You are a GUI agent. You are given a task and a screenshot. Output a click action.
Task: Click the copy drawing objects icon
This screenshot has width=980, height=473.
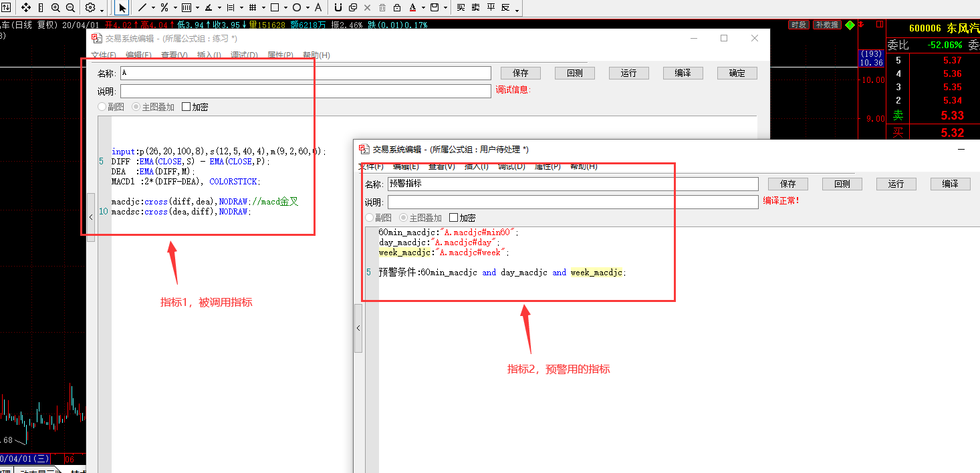click(x=352, y=8)
